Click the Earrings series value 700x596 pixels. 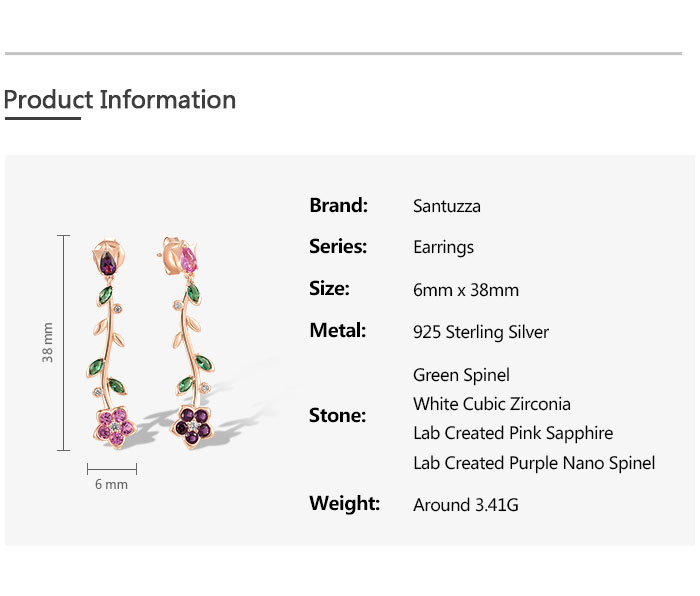pos(443,247)
